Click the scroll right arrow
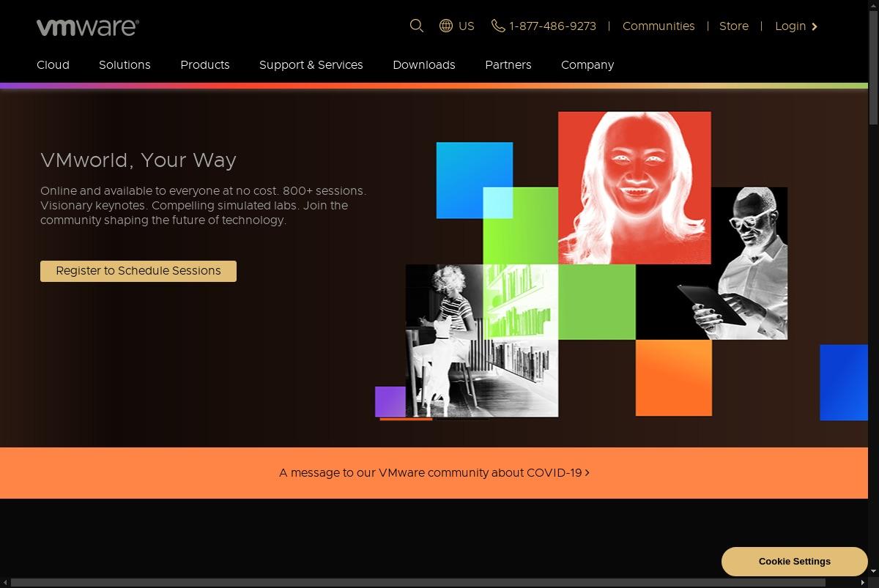This screenshot has height=588, width=879. coord(862,582)
